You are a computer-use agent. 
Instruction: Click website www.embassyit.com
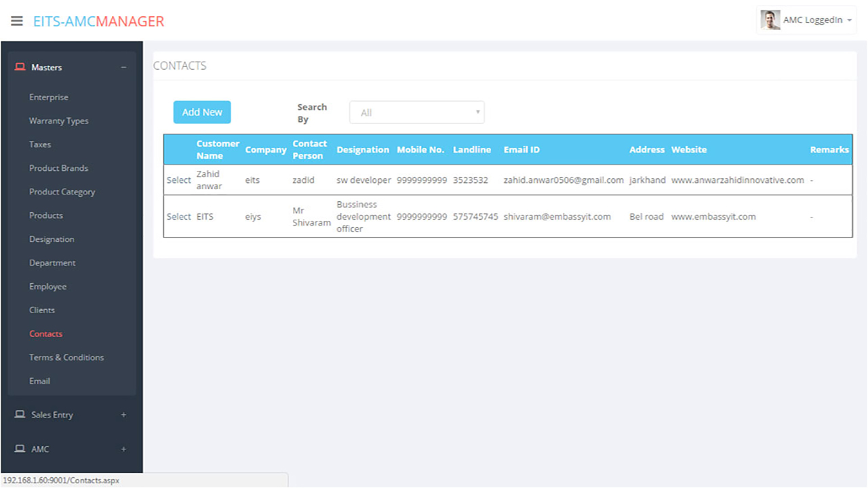(713, 217)
